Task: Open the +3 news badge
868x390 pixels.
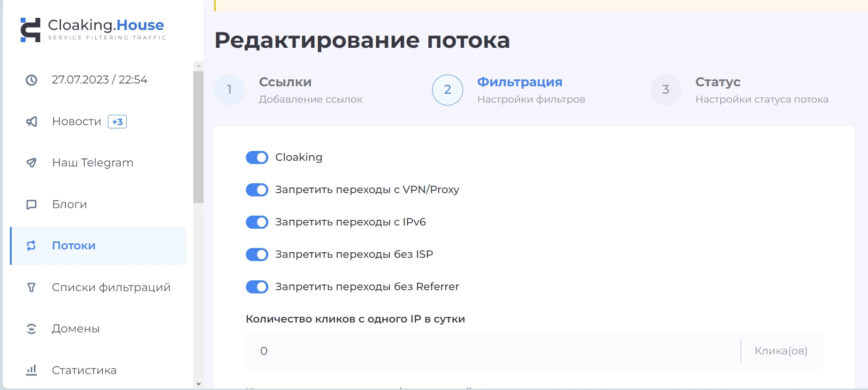Action: click(117, 122)
